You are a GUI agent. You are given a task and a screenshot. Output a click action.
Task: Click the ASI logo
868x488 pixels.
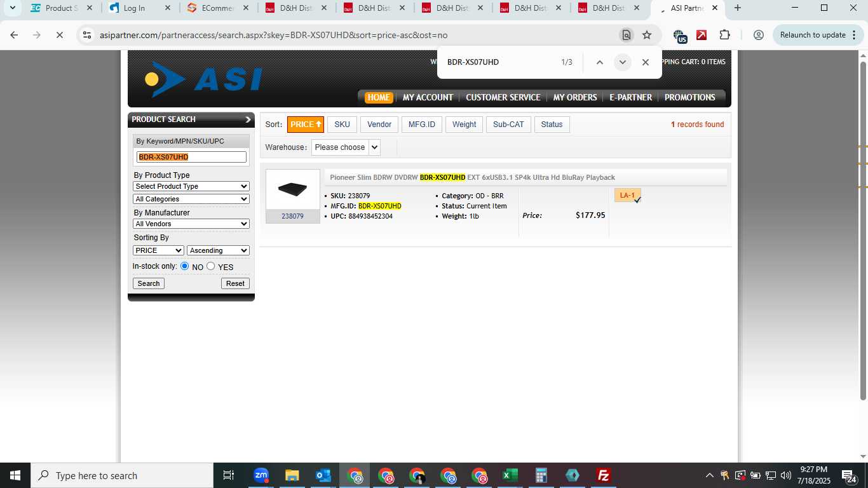[x=203, y=79]
